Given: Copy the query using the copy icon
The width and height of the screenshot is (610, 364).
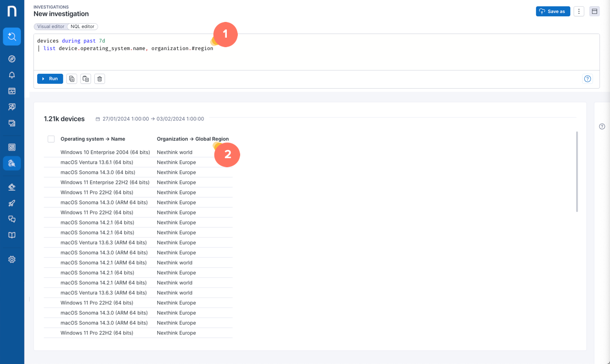Looking at the screenshot, I should pyautogui.click(x=71, y=79).
